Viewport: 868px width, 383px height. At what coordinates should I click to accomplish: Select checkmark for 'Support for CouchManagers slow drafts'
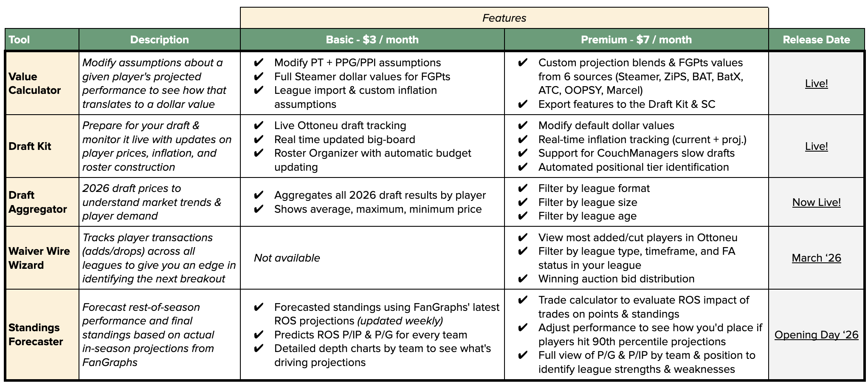point(522,153)
